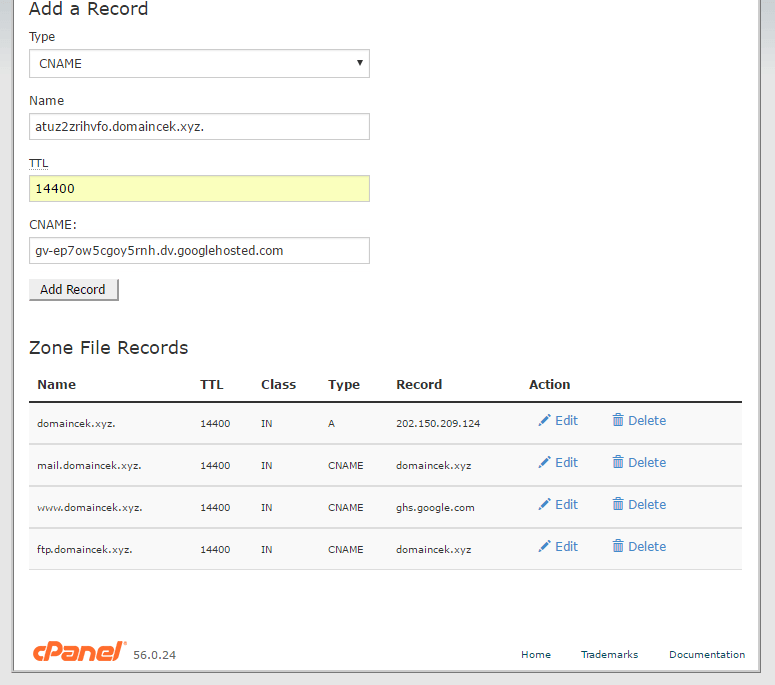Click trash Delete icon for domaincek.xyz. A record

(618, 421)
